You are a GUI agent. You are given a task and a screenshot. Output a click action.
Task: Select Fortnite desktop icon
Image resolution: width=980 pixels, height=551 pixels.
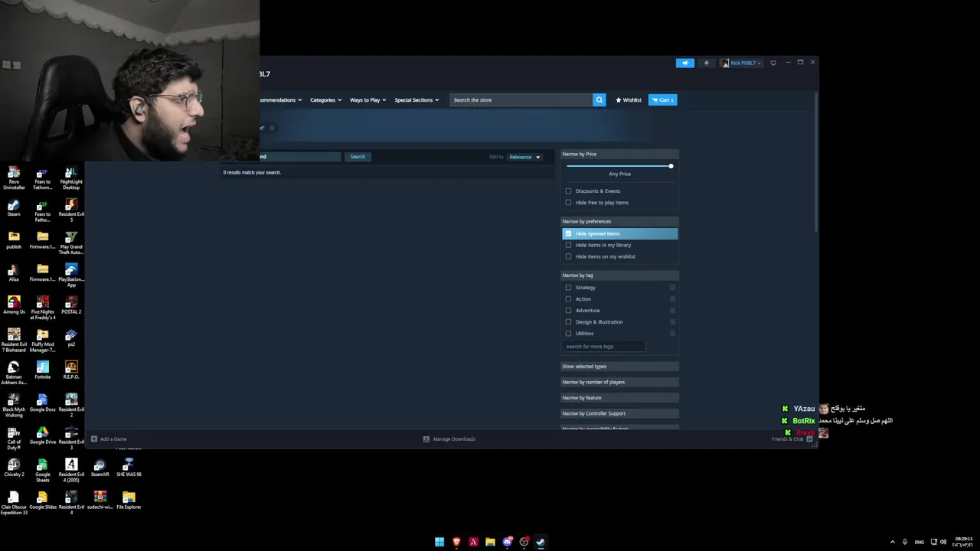point(43,370)
